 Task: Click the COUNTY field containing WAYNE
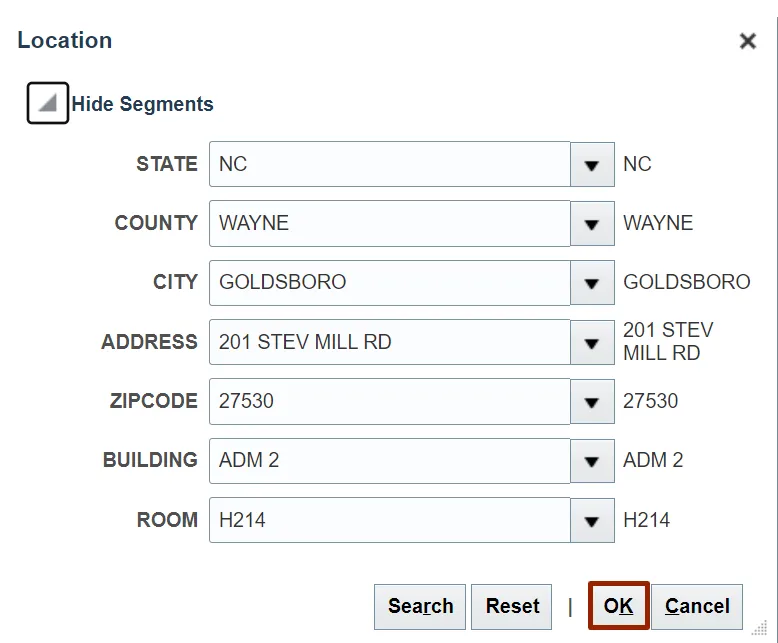389,224
